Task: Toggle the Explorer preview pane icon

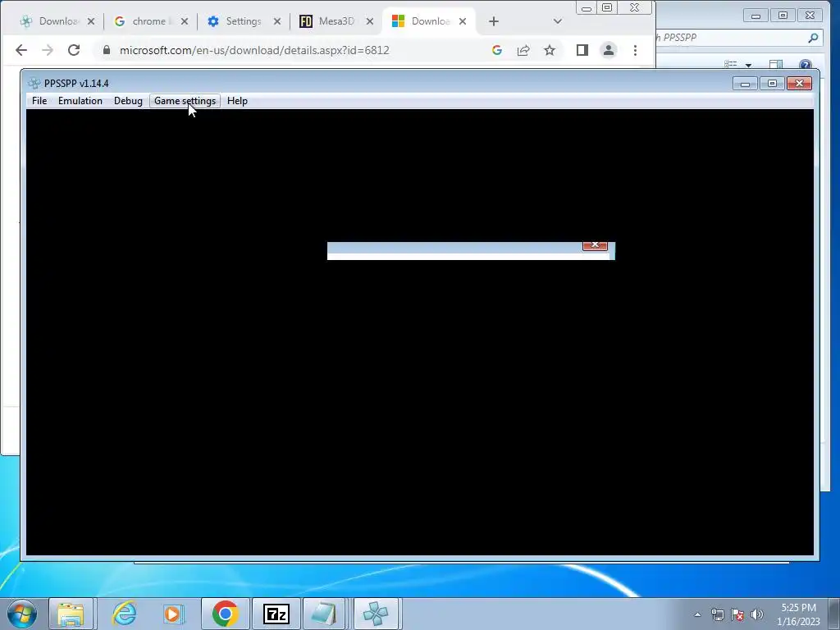Action: [x=776, y=65]
